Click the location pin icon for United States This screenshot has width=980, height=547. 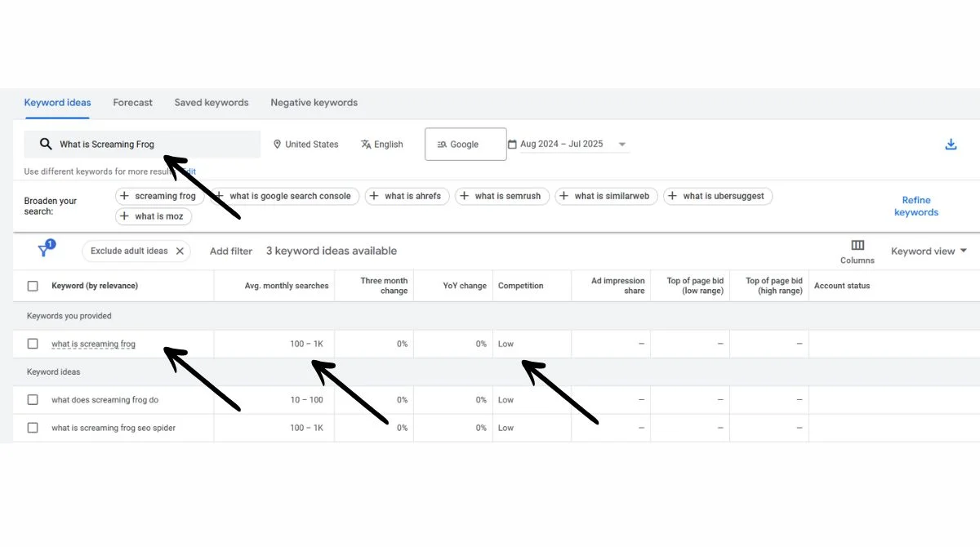coord(278,144)
